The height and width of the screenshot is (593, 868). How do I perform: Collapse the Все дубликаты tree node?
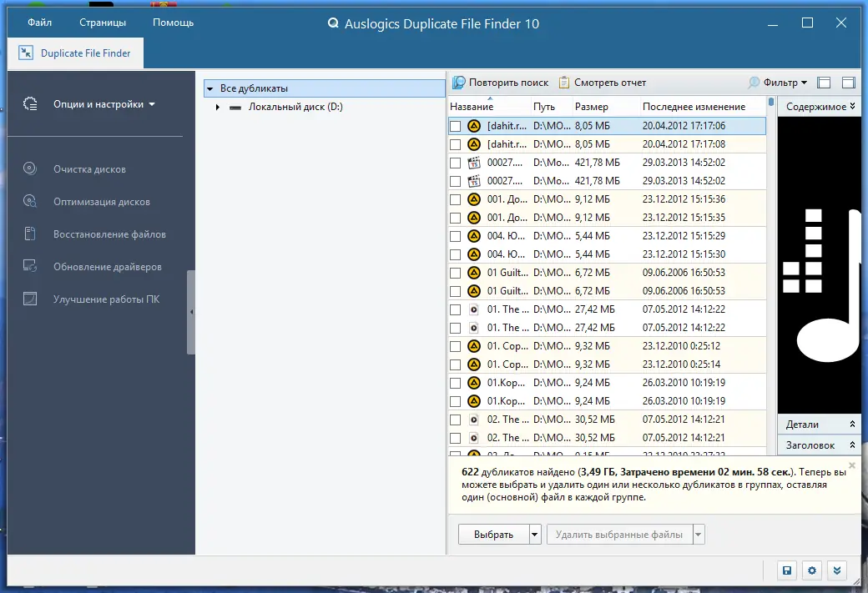pyautogui.click(x=209, y=88)
